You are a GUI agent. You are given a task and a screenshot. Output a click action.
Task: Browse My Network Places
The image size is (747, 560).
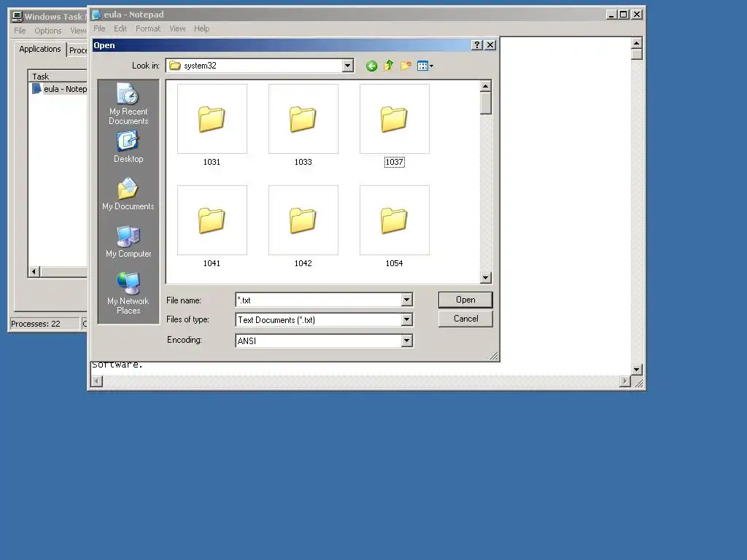(x=128, y=293)
